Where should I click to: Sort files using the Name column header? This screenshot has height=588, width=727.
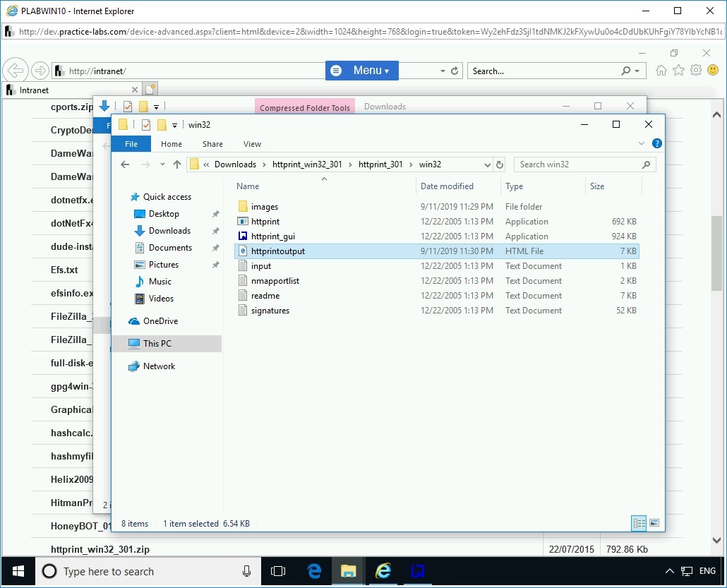tap(248, 186)
